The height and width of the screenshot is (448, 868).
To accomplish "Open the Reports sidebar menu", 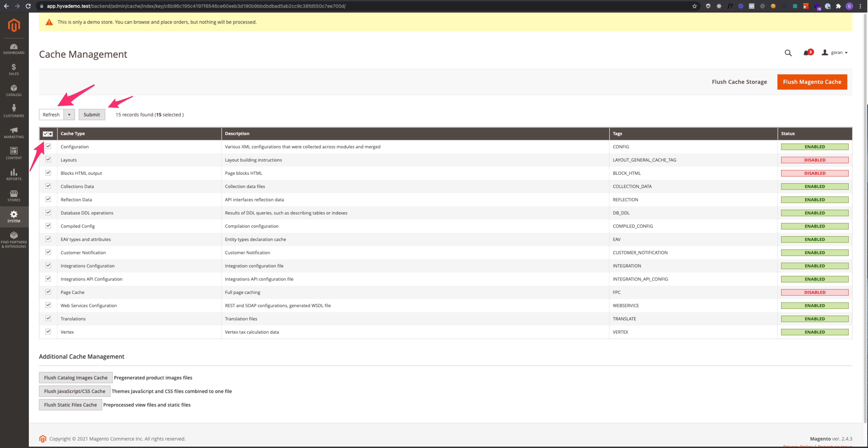I will 14,175.
